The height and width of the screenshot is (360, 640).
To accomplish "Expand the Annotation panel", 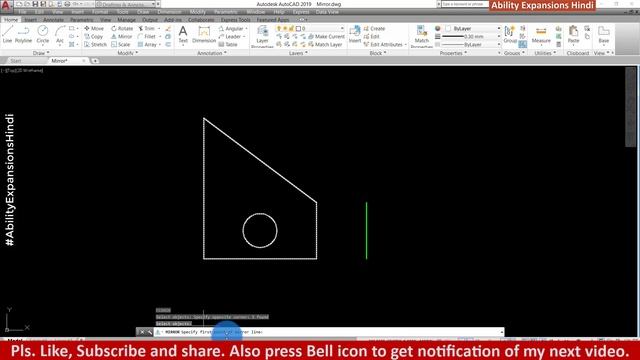I will tap(212, 53).
